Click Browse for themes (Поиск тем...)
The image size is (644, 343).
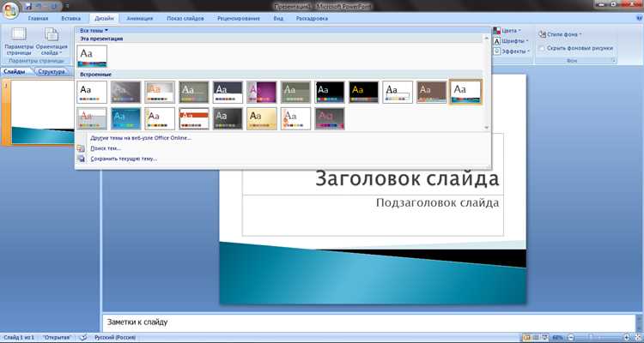pos(106,148)
